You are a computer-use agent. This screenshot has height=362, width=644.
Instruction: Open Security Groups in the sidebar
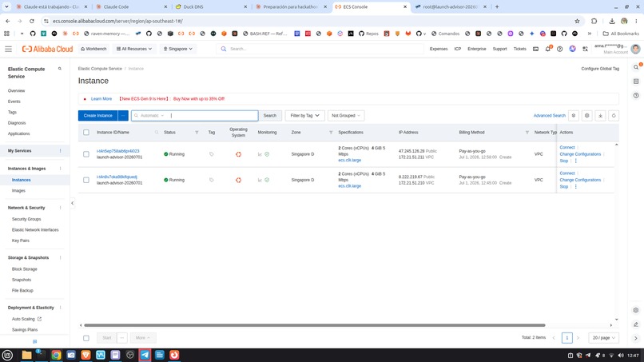(x=26, y=219)
